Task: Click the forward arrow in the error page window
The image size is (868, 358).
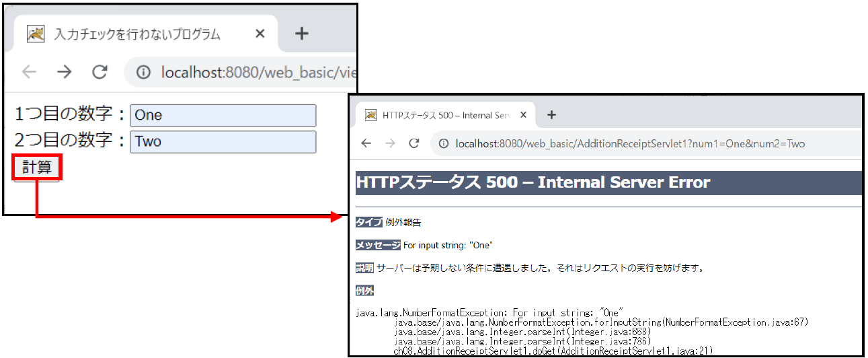Action: pos(391,143)
